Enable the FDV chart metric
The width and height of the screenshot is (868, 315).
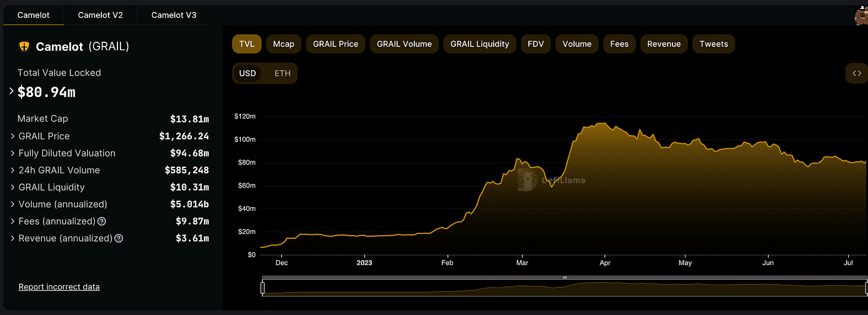tap(535, 43)
